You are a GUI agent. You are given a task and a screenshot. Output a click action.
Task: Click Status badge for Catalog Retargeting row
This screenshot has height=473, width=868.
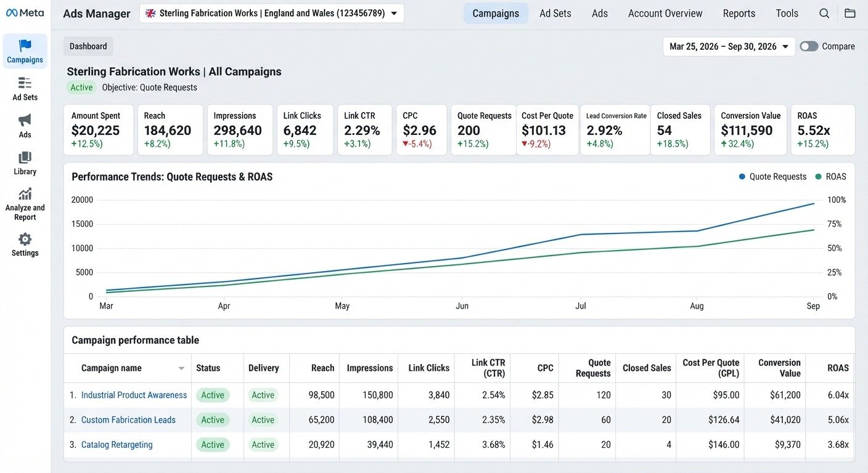tap(213, 445)
